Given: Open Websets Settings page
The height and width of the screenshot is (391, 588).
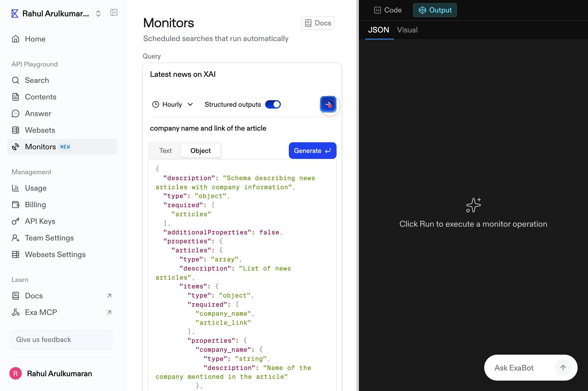Looking at the screenshot, I should point(62,254).
